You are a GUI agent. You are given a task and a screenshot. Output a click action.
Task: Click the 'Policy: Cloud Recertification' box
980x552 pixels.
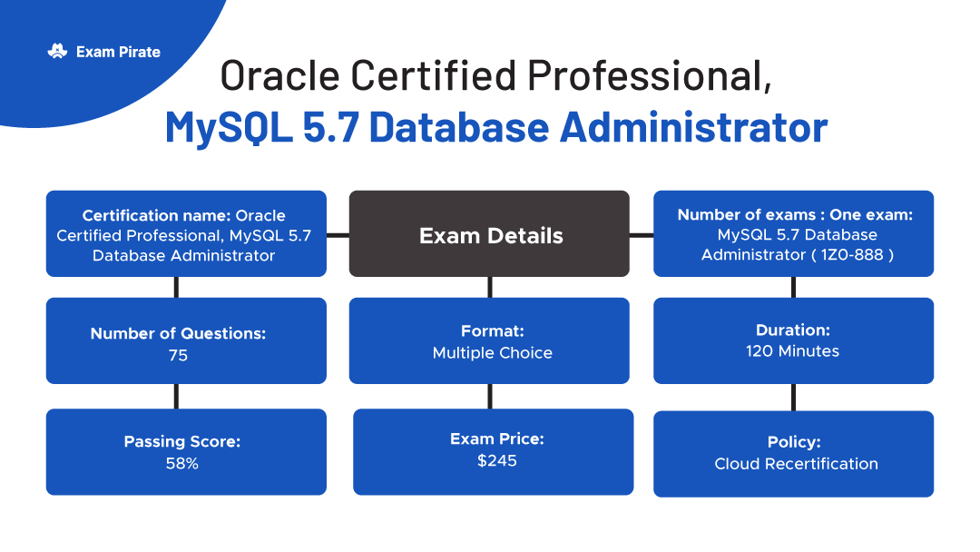pyautogui.click(x=794, y=454)
